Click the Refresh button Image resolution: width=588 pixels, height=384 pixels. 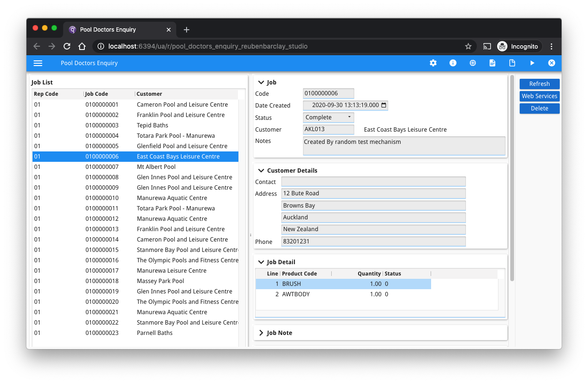coord(539,83)
